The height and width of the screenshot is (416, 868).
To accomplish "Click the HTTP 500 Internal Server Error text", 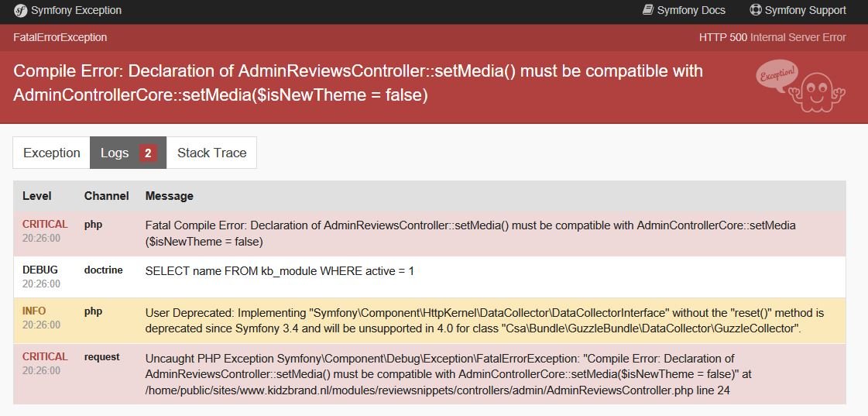I will (x=772, y=37).
